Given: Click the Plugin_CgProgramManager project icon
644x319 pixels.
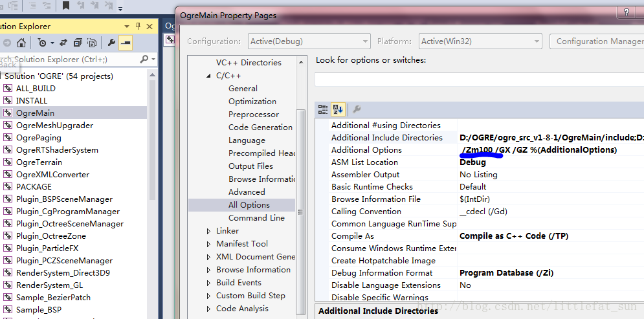Looking at the screenshot, I should point(8,212).
